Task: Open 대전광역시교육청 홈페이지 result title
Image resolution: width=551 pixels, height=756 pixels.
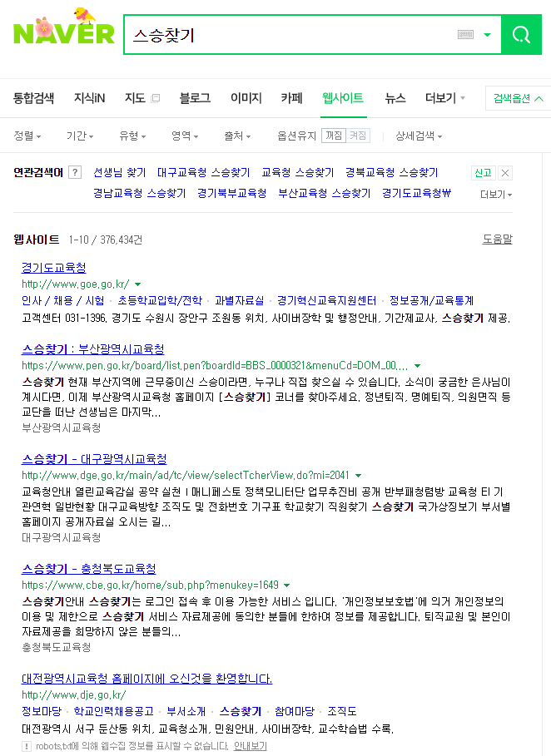Action: point(147,679)
